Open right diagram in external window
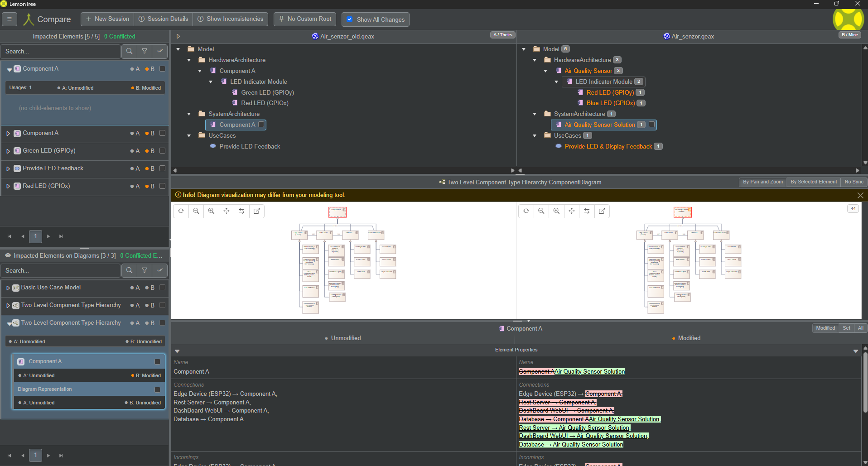Screen dimensions: 868x466 point(602,211)
